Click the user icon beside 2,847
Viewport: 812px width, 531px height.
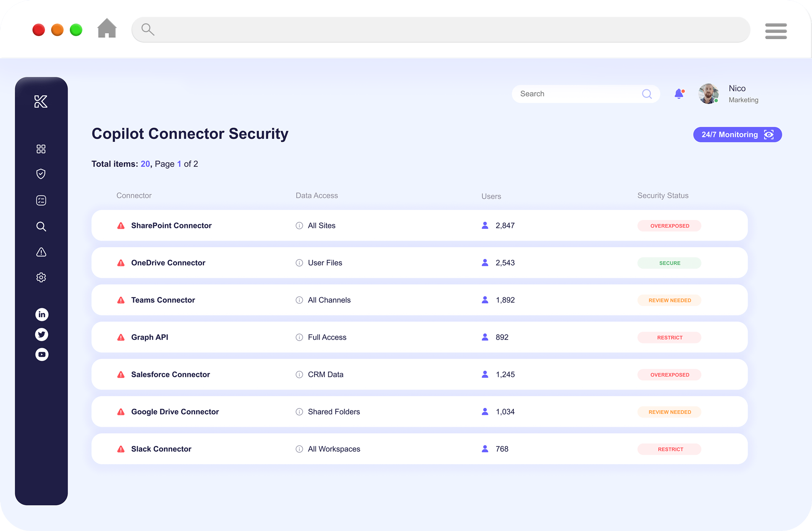tap(485, 225)
